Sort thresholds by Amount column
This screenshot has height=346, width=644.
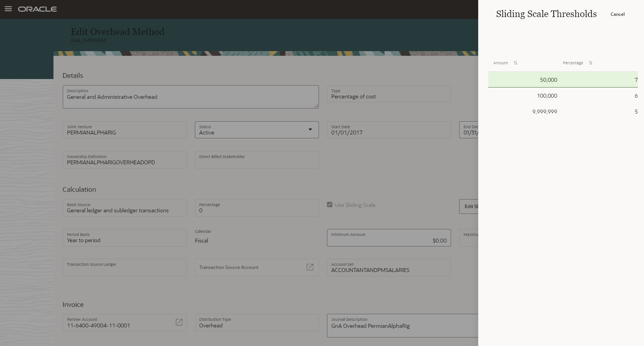[x=515, y=63]
